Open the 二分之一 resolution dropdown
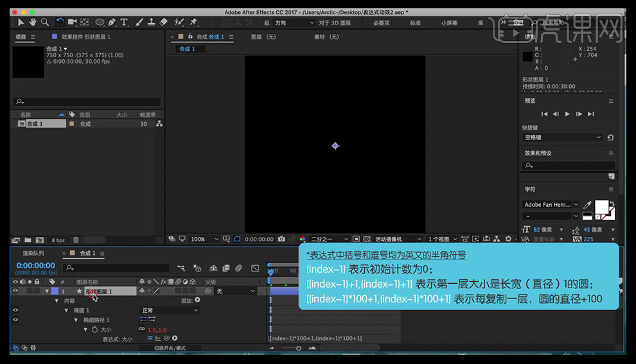This screenshot has width=636, height=364. 329,239
